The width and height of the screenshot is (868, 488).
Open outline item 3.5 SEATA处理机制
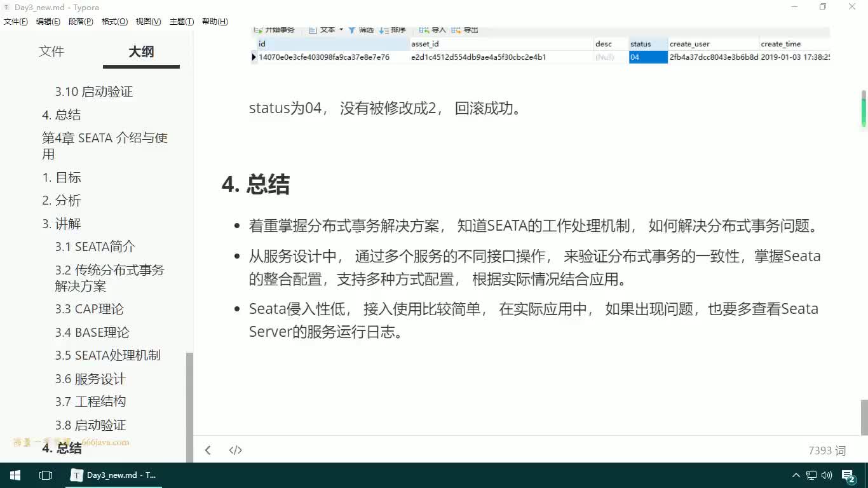coord(108,355)
